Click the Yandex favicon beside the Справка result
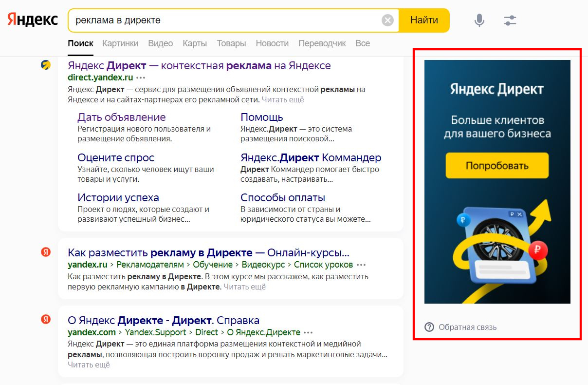588x385 pixels. (46, 319)
